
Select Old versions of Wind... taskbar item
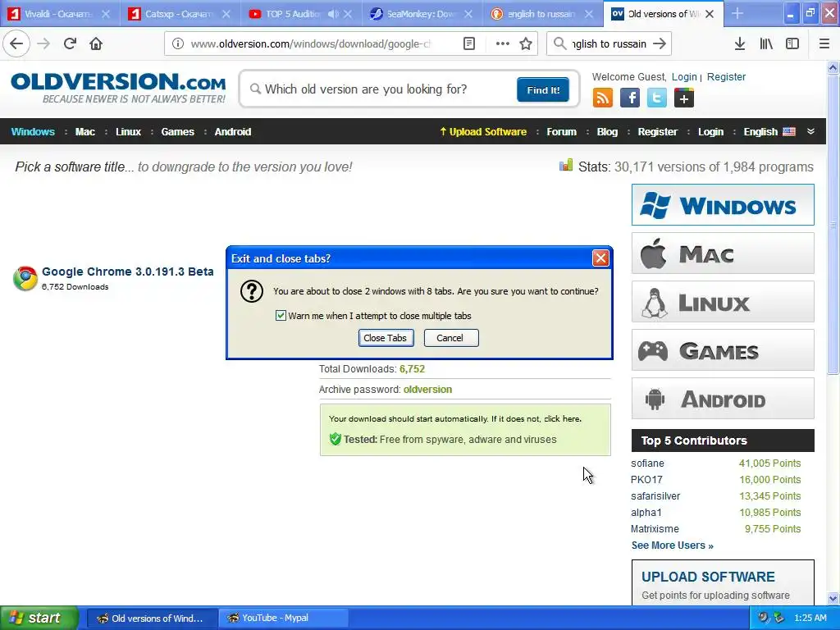pos(152,618)
